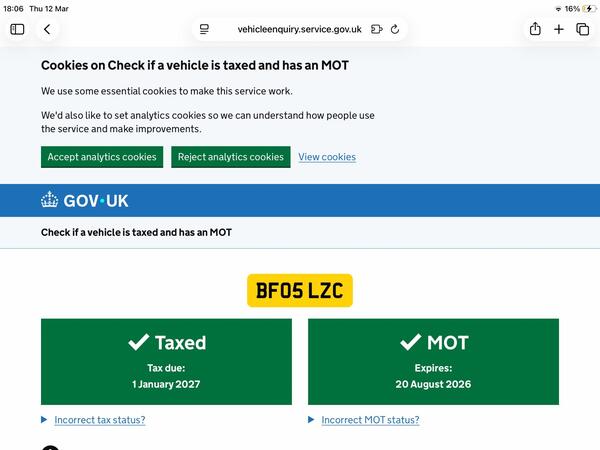Reject analytics cookies
This screenshot has width=600, height=450.
231,157
